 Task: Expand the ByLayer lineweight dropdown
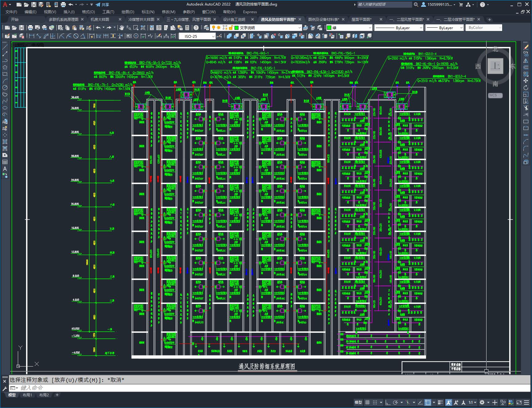(x=445, y=28)
